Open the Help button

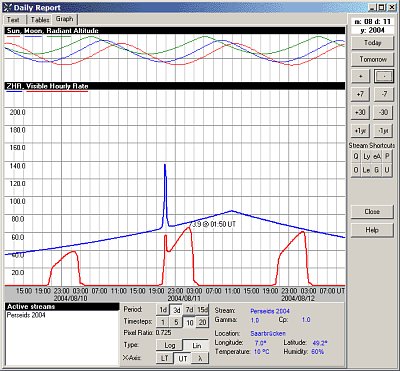pyautogui.click(x=372, y=230)
